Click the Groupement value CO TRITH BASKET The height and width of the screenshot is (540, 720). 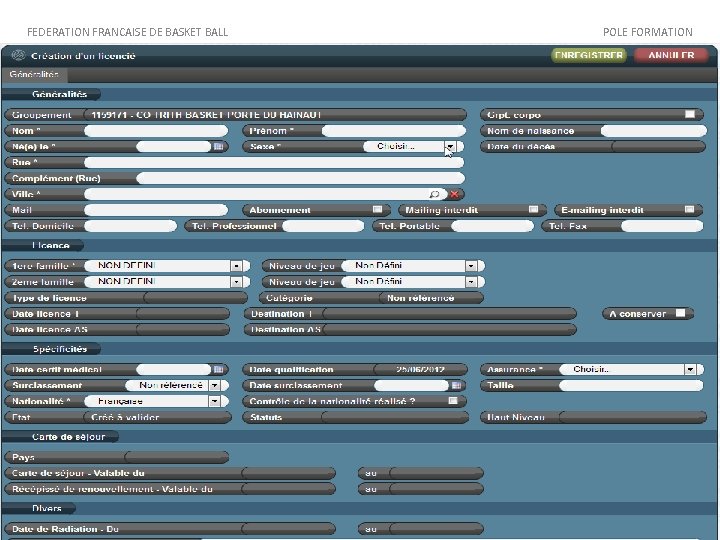pos(275,115)
